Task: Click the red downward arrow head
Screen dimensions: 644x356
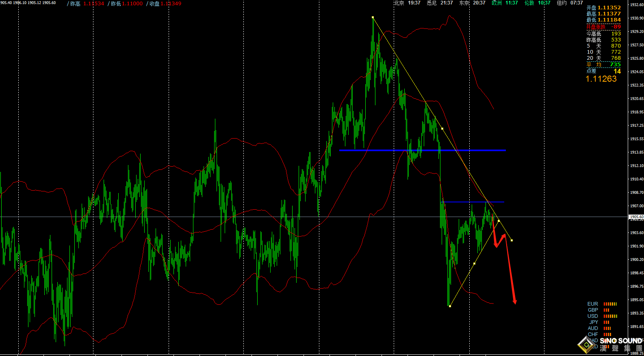Action: click(514, 301)
